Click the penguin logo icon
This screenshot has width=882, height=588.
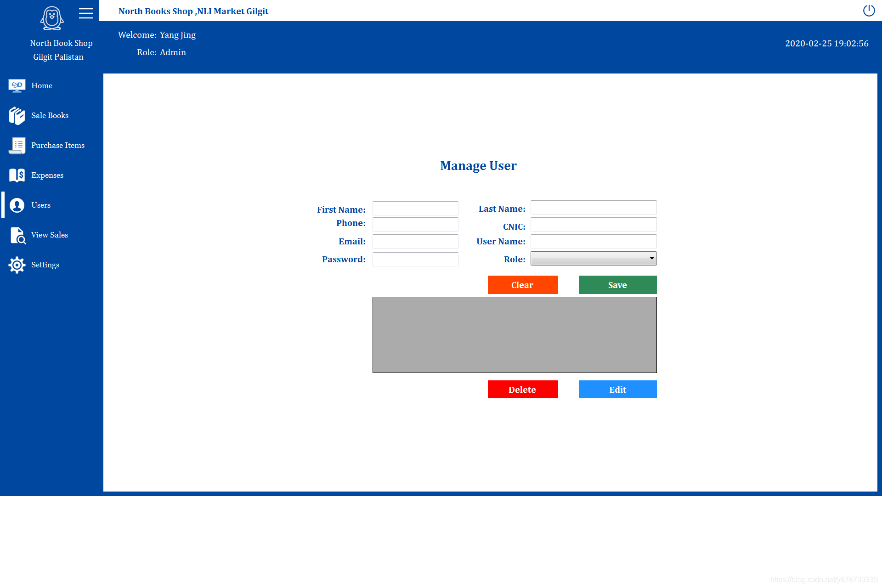pyautogui.click(x=52, y=18)
